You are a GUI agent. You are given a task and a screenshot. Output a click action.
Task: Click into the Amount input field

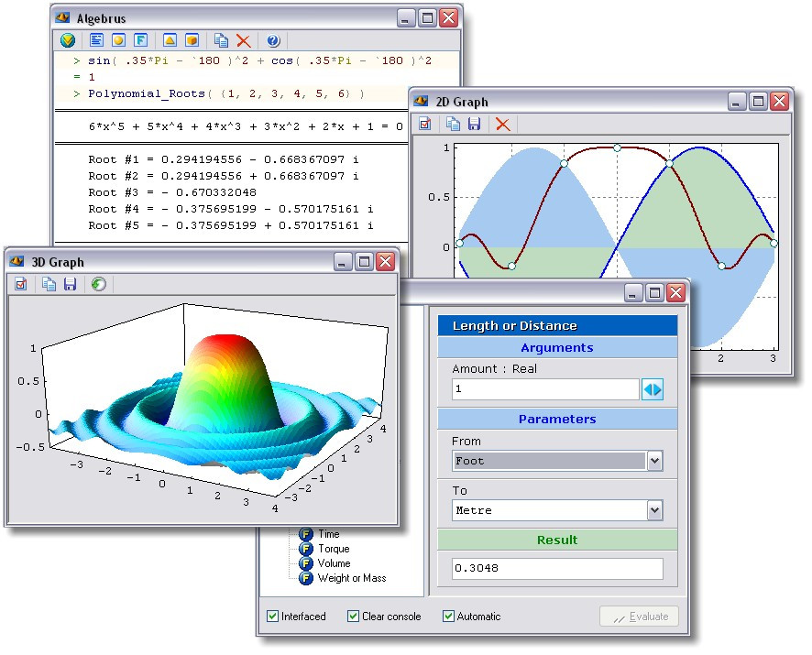click(x=546, y=388)
